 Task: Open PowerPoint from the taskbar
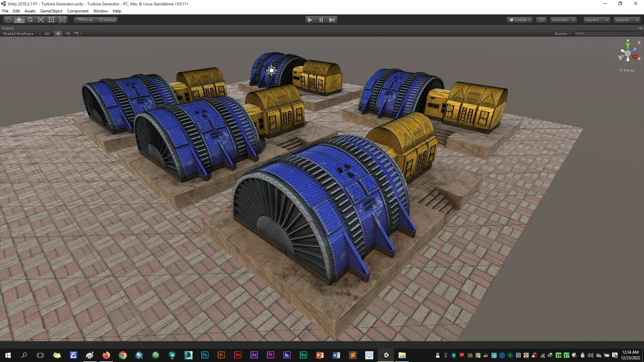pos(320,355)
